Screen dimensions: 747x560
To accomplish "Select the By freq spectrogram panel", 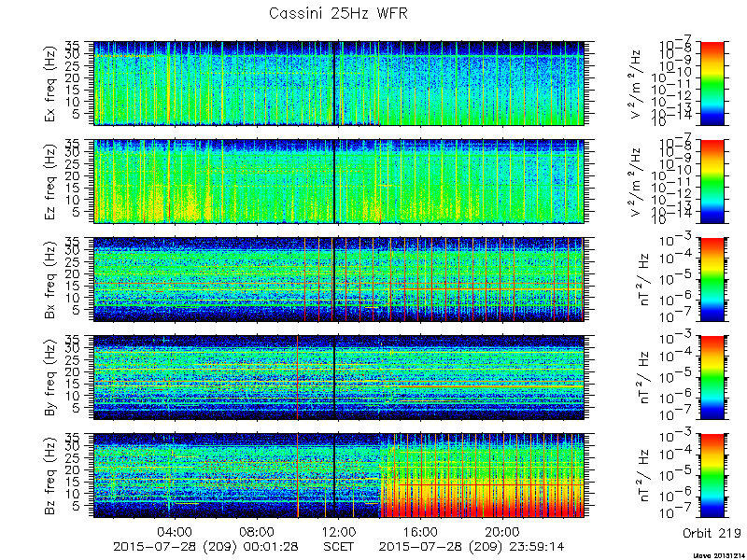I will [339, 378].
